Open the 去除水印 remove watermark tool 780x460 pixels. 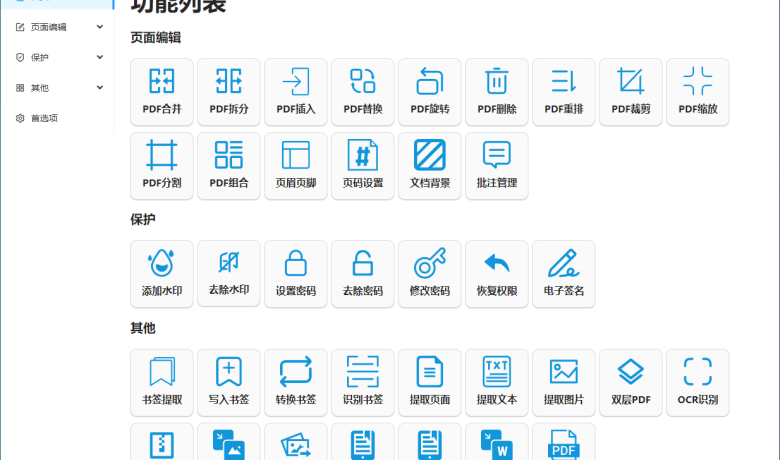(229, 273)
